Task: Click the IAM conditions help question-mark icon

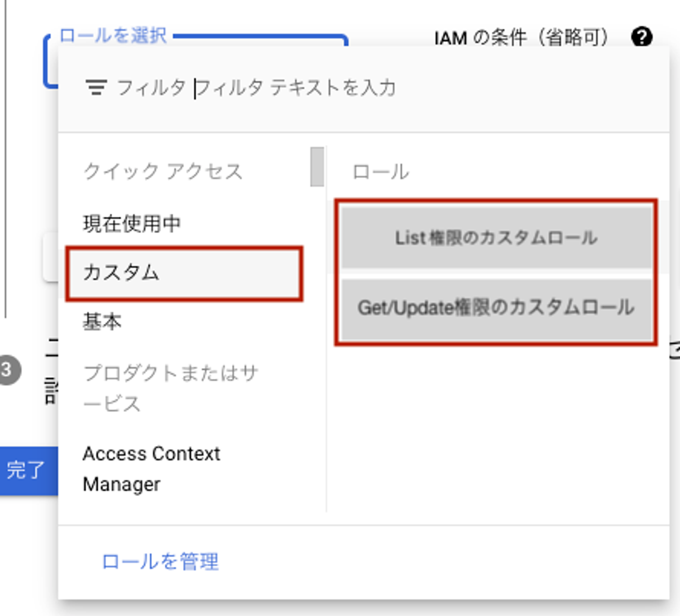Action: pyautogui.click(x=642, y=37)
